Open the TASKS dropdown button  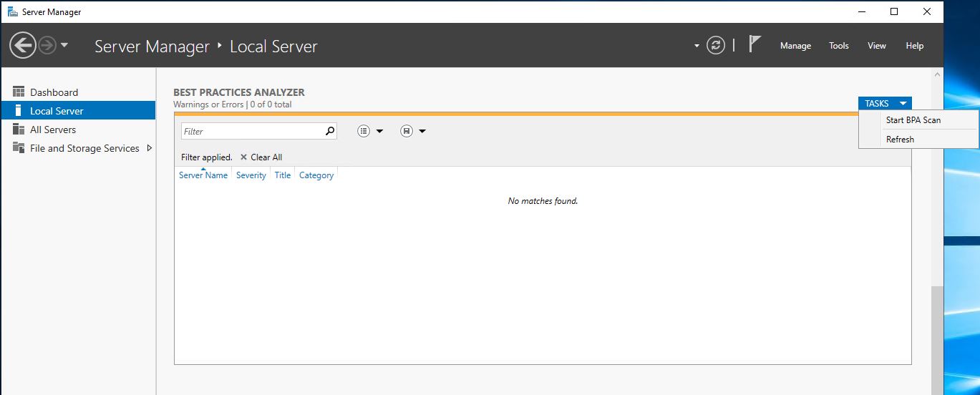tap(885, 104)
